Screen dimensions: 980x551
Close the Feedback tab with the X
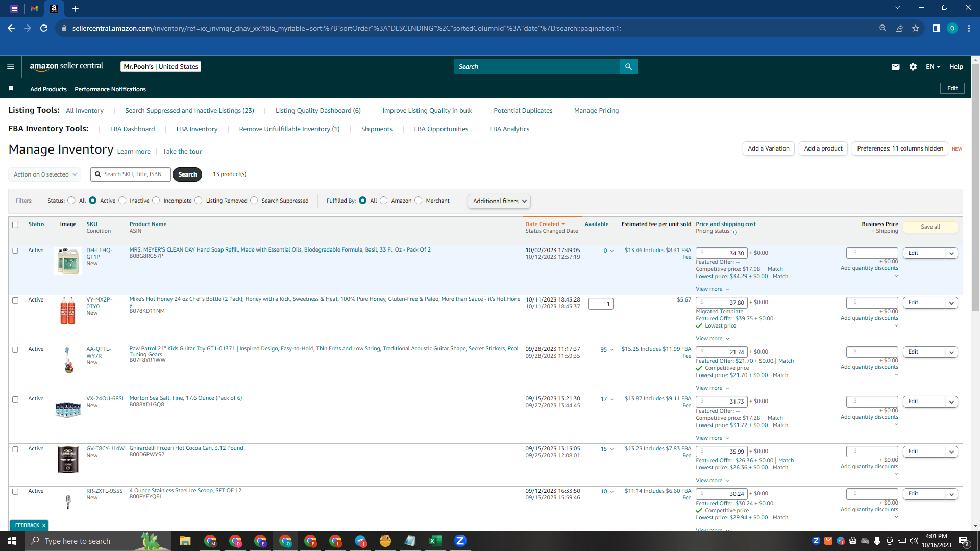pos(44,525)
